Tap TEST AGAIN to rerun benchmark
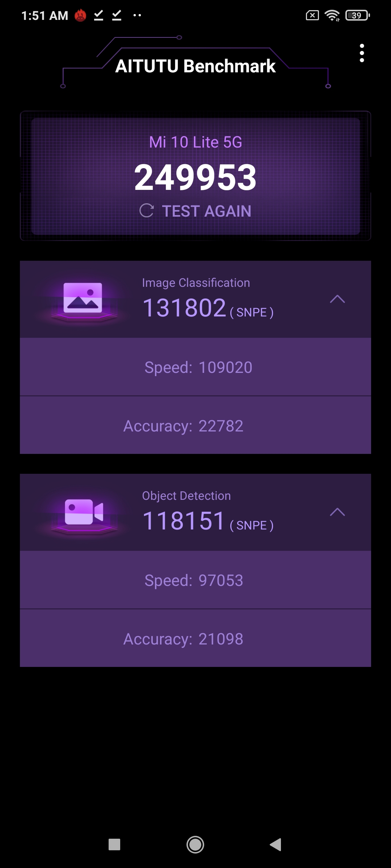This screenshot has width=391, height=868. pyautogui.click(x=206, y=211)
